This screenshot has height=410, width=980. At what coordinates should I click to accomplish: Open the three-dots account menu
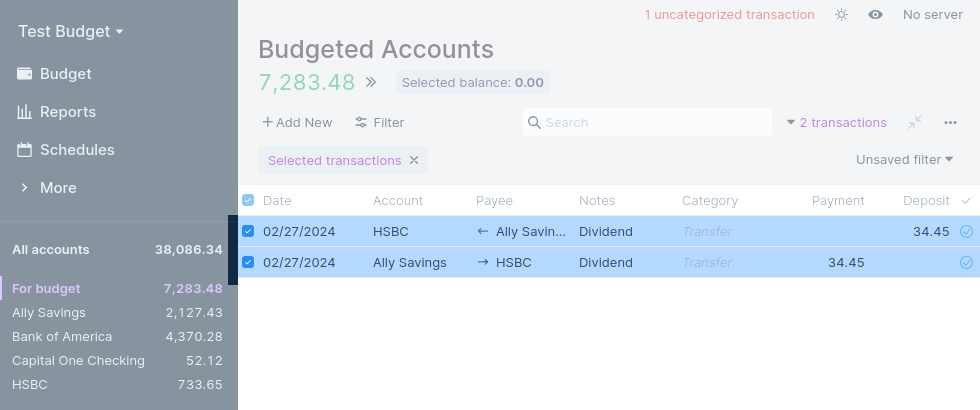[950, 122]
